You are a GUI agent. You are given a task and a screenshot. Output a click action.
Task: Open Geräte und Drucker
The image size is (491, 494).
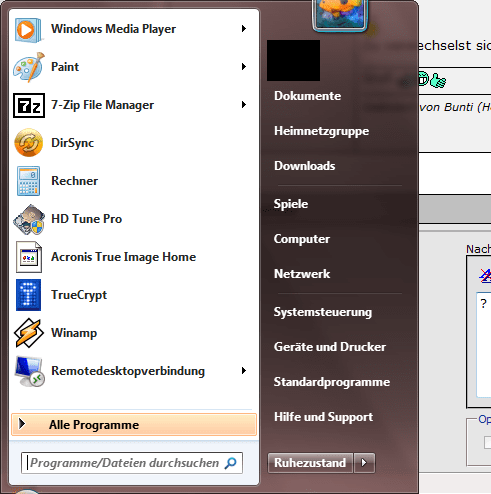(330, 347)
